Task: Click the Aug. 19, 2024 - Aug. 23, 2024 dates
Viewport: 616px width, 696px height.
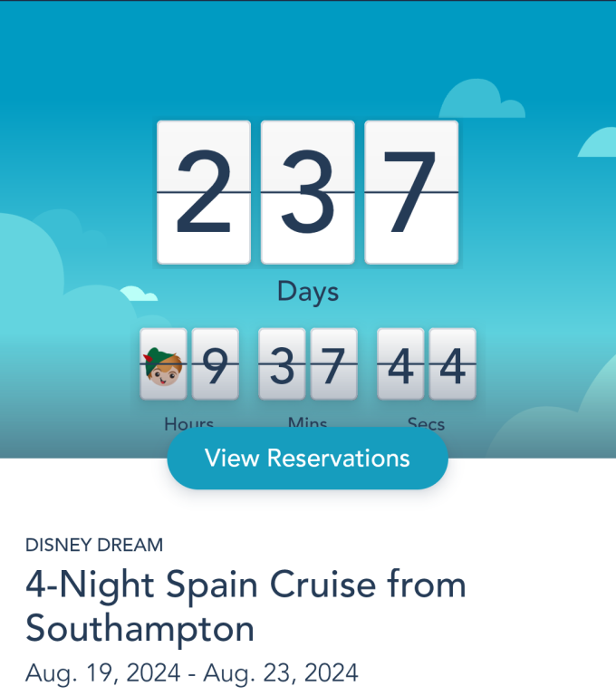Action: tap(191, 673)
